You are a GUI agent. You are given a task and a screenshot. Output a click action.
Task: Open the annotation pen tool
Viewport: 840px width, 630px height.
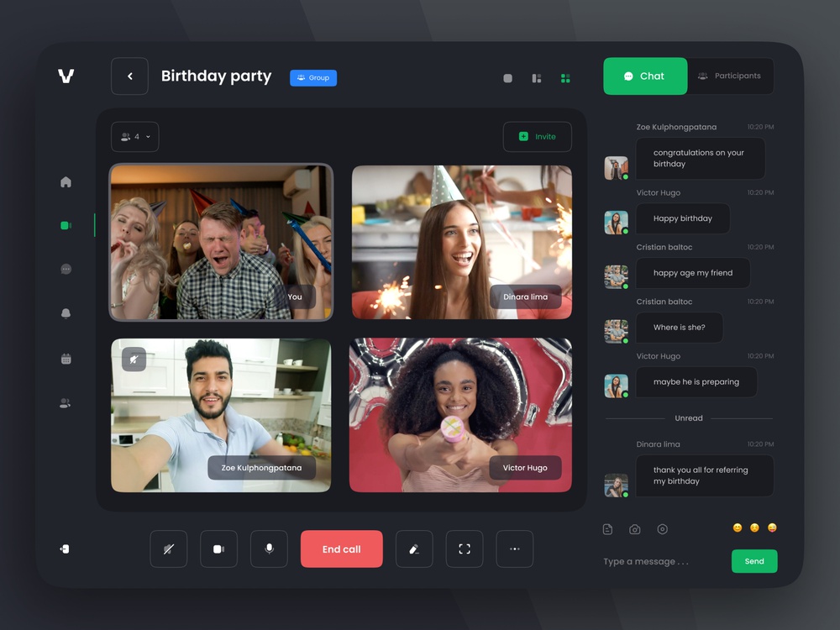pos(414,549)
